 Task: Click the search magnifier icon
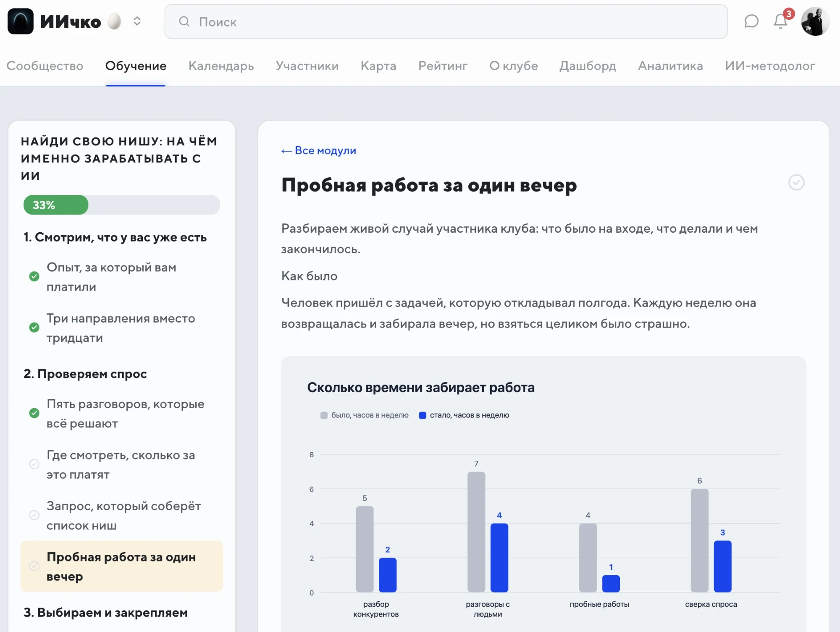pos(184,21)
